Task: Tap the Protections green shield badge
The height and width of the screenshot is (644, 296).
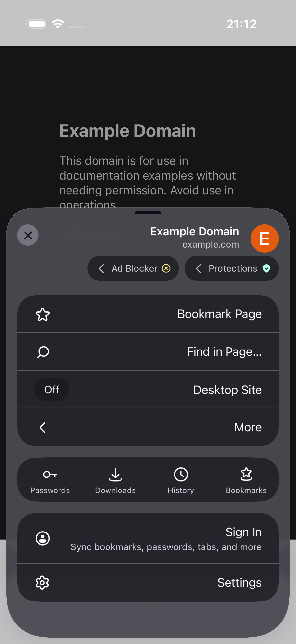Action: [267, 268]
